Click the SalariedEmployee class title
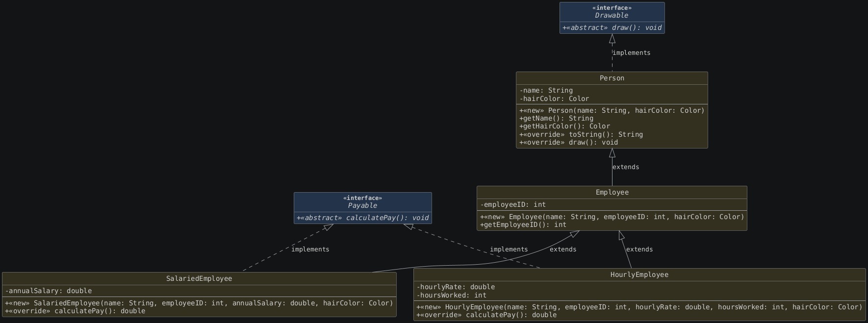Screen dimensions: 868x323 point(199,278)
